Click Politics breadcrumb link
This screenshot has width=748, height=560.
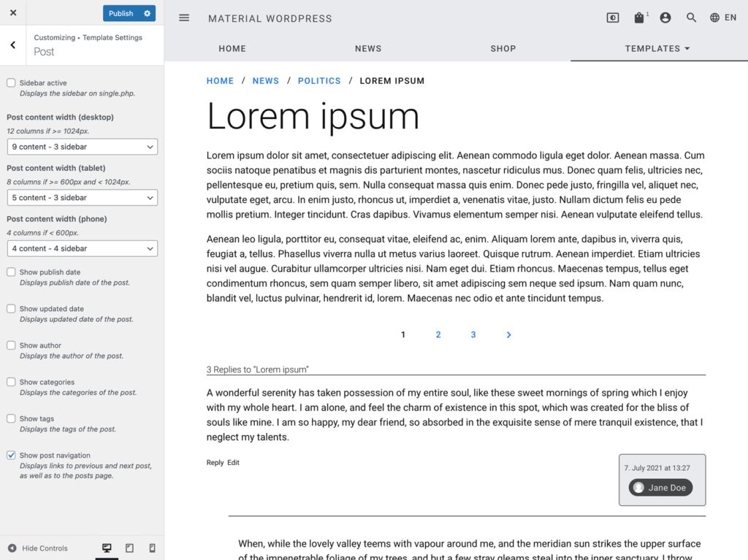[319, 81]
